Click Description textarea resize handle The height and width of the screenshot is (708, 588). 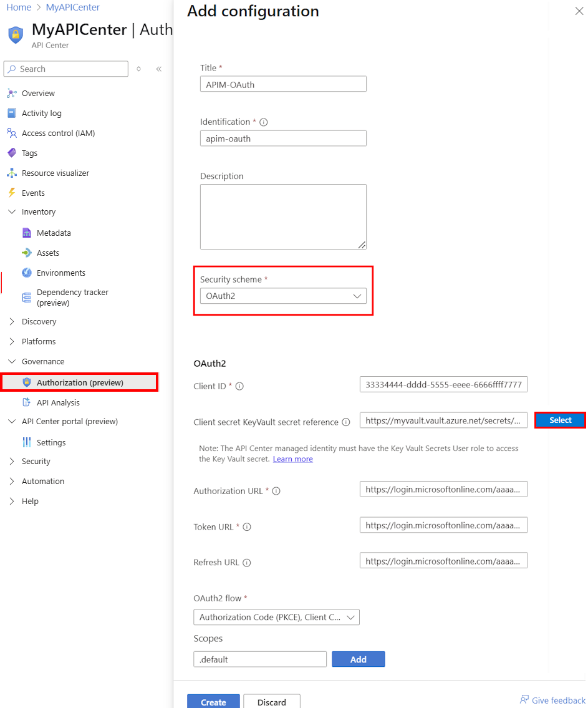362,245
